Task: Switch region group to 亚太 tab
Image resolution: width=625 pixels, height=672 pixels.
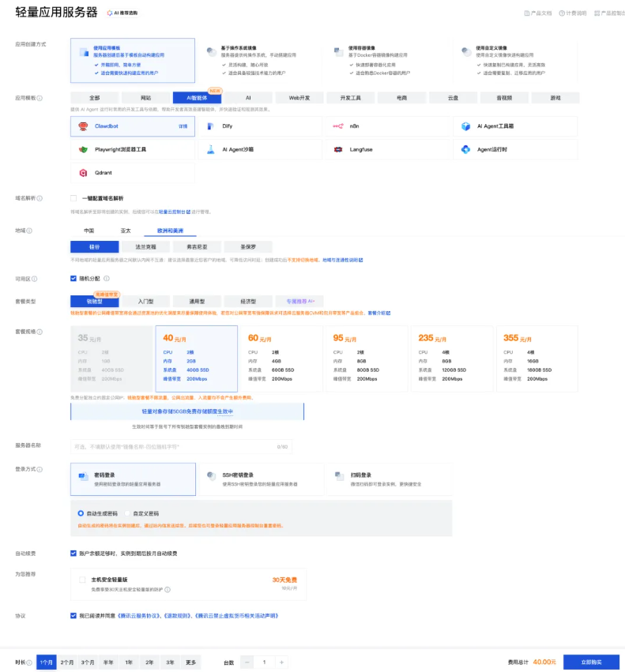Action: tap(126, 231)
